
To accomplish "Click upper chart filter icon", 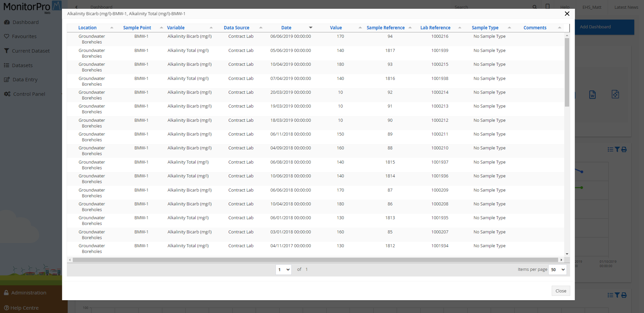I will point(617,149).
